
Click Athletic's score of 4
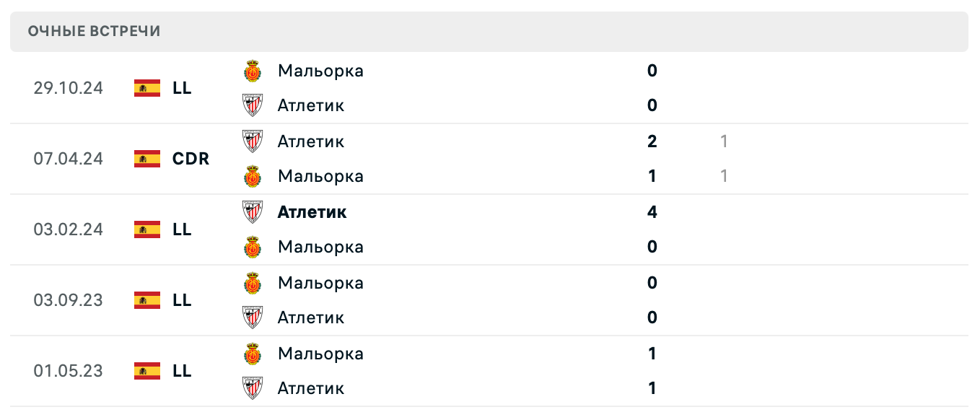(652, 212)
